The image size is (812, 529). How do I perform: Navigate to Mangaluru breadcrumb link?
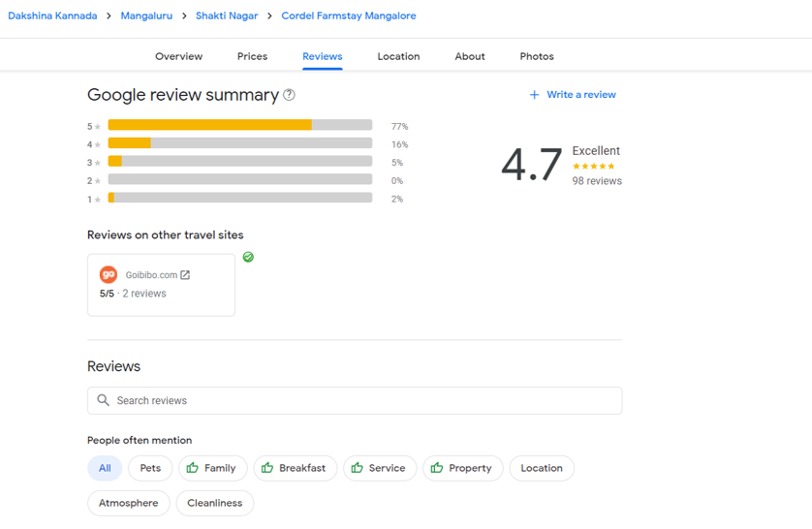(146, 16)
